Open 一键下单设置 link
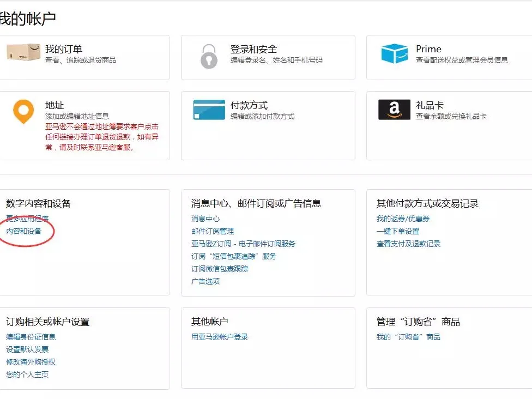 (x=398, y=231)
